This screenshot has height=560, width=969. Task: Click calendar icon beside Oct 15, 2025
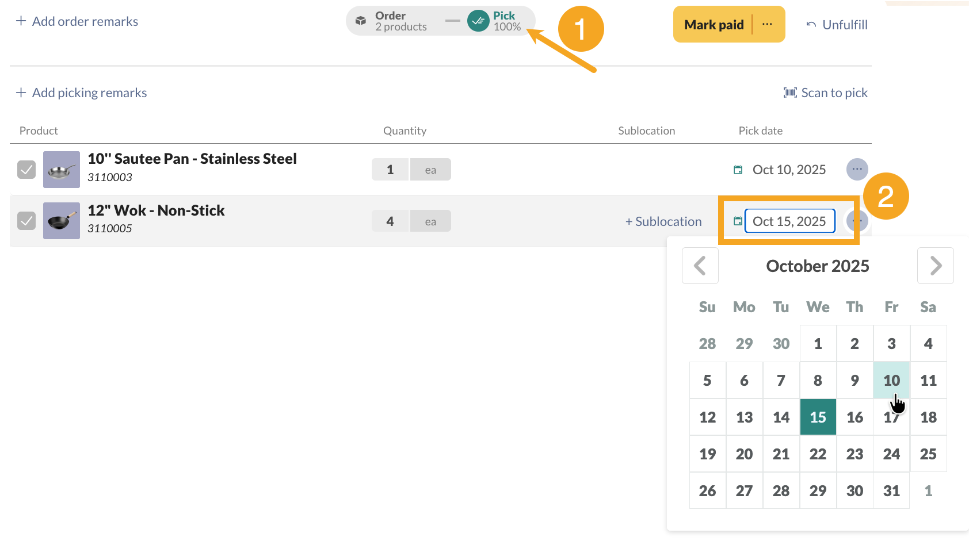coord(738,221)
